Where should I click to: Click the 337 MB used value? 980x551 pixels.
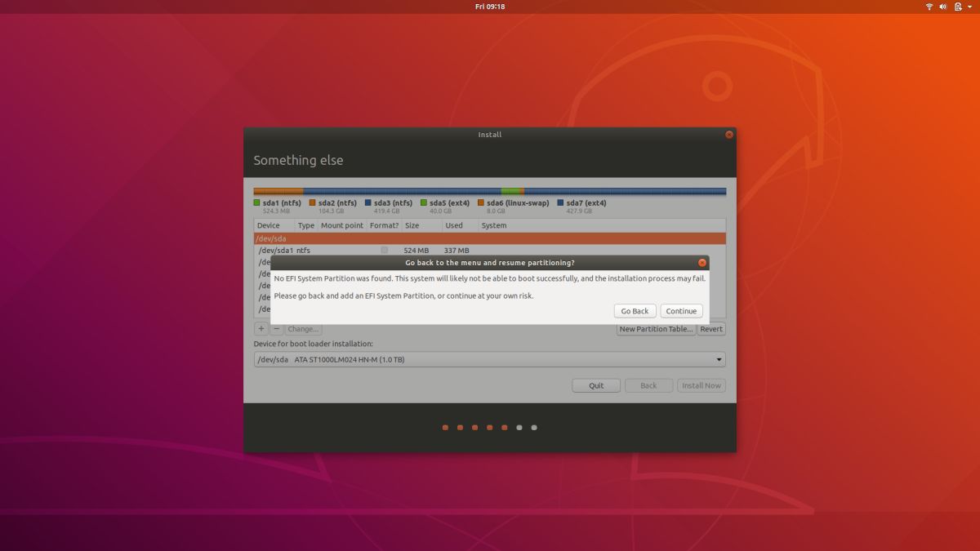[457, 250]
